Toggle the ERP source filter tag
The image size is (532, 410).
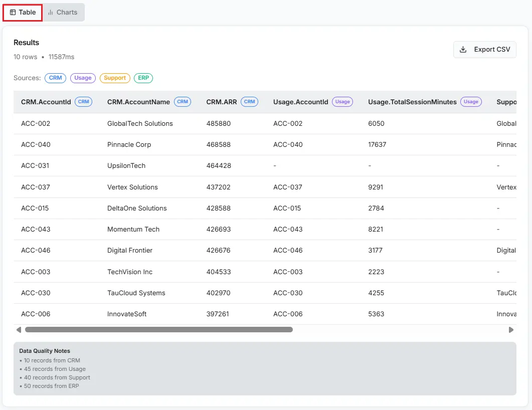(x=143, y=78)
